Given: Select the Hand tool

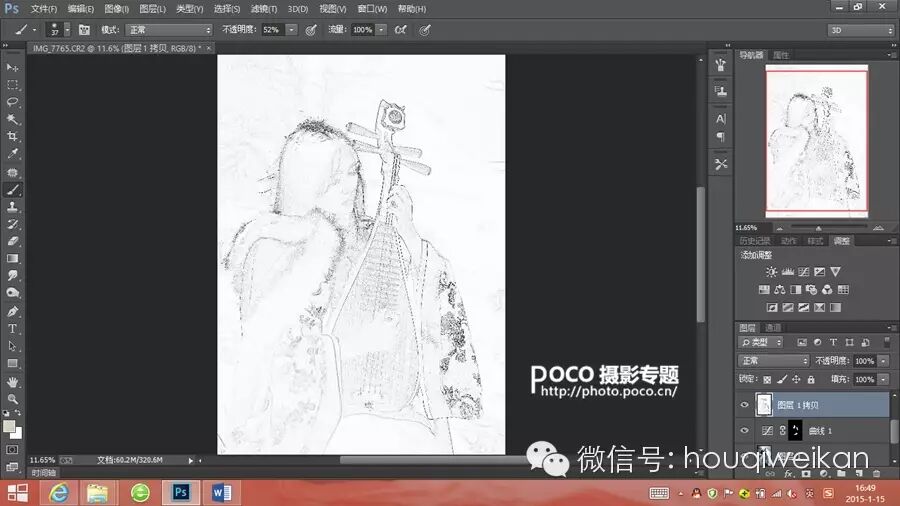Looking at the screenshot, I should (12, 382).
